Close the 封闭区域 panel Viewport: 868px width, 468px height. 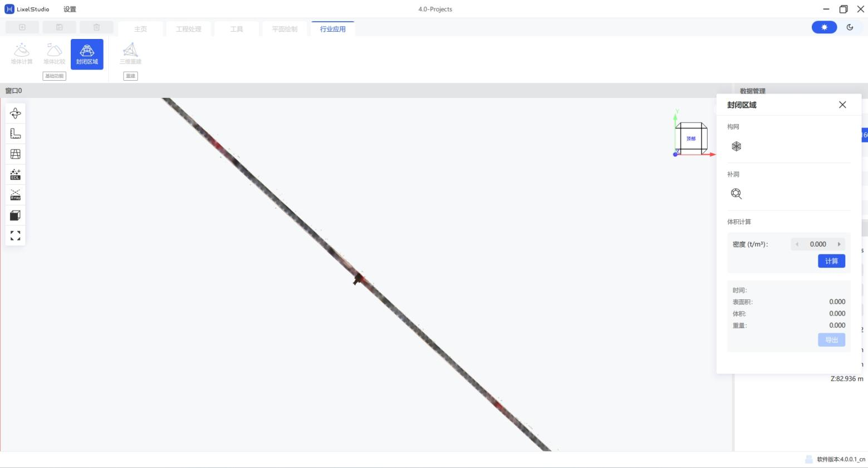[842, 105]
